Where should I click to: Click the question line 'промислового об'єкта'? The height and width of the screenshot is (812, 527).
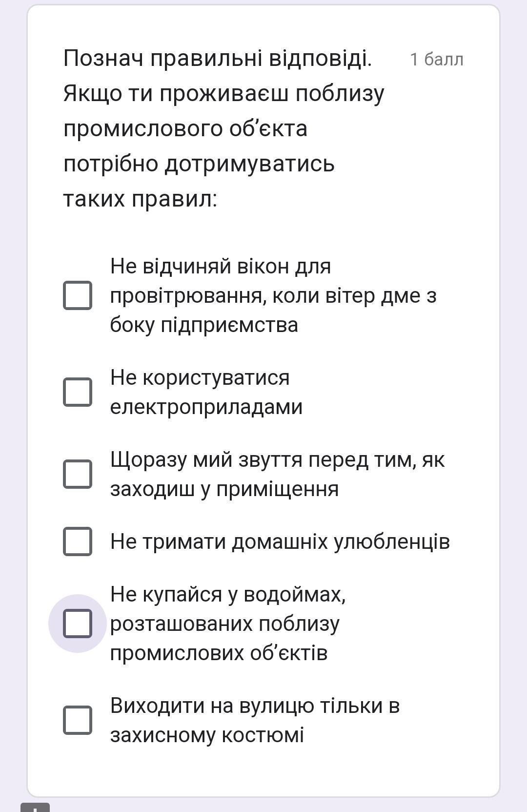coord(185,129)
